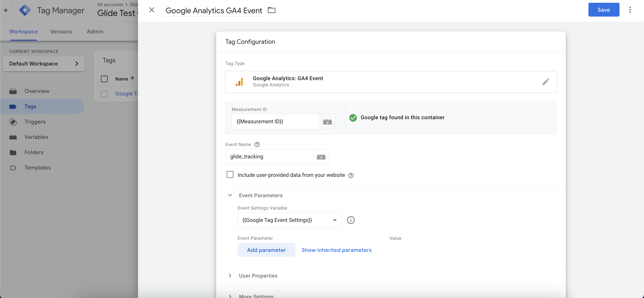This screenshot has width=644, height=298.
Task: Check the select-all checkbox in Tags header
Action: [104, 79]
